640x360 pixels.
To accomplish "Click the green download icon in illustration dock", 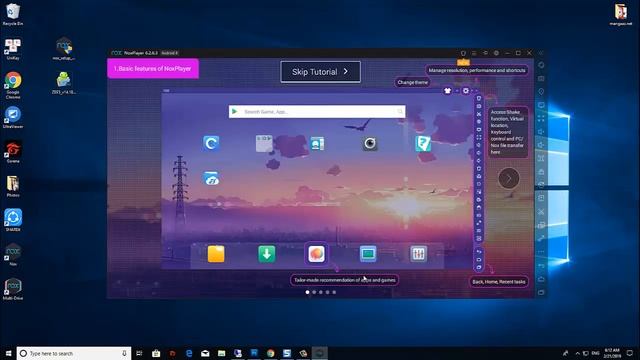I will [267, 254].
